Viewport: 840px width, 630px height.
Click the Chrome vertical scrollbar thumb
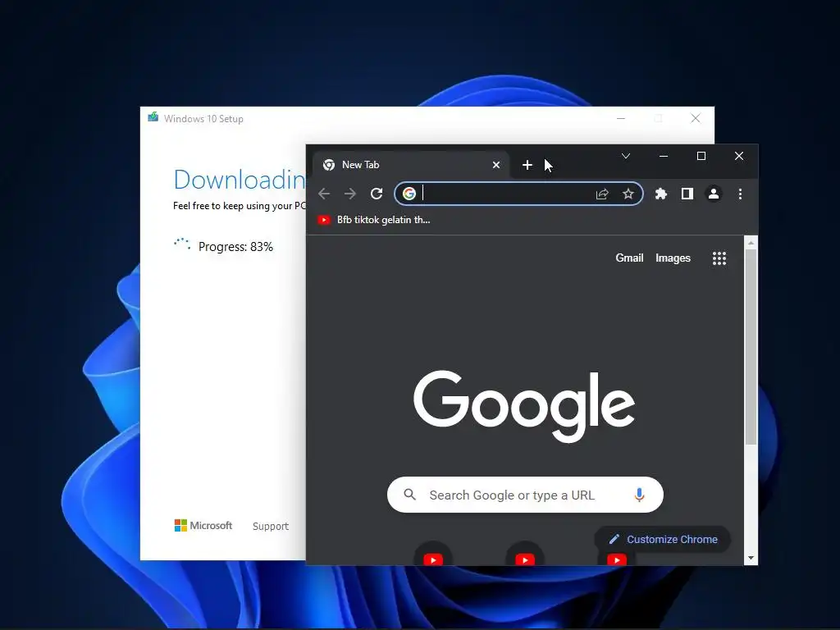(x=751, y=347)
